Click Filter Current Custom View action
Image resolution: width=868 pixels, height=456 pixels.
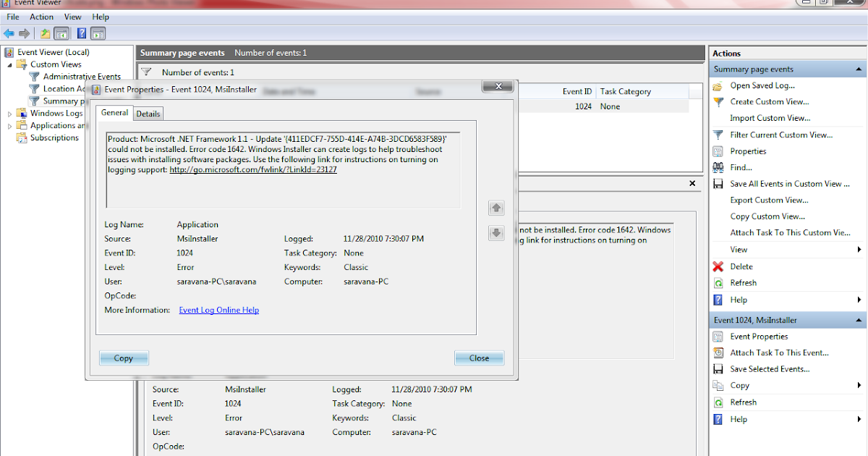[781, 135]
